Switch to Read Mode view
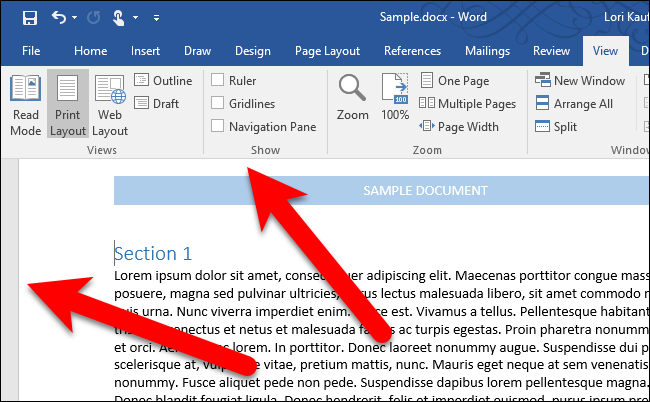This screenshot has height=402, width=650. coord(25,105)
